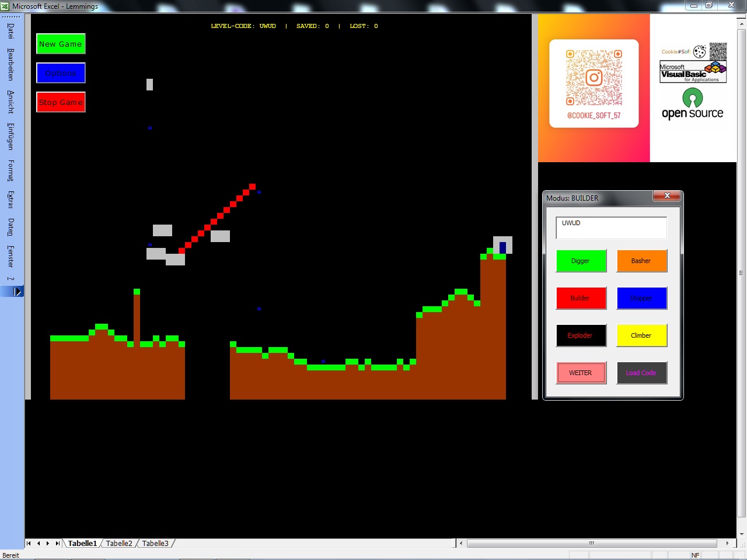Restore down the Excel window
The height and width of the screenshot is (560, 747).
709,5
